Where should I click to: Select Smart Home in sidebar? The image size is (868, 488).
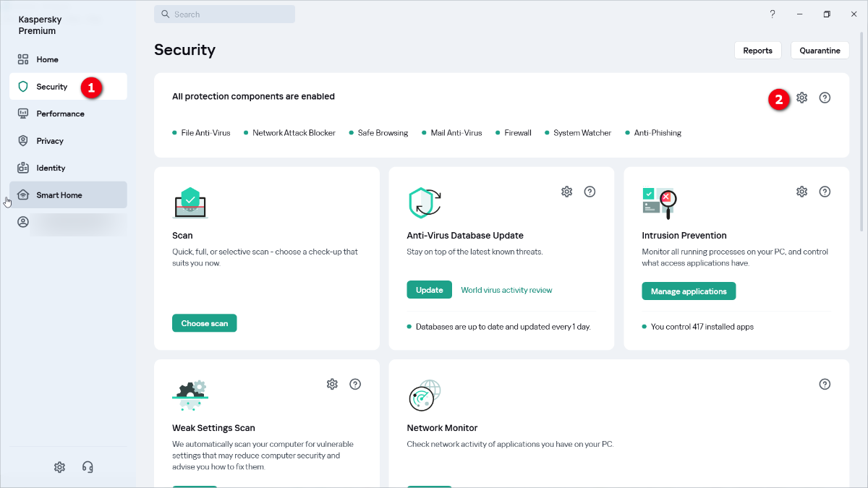coord(59,195)
